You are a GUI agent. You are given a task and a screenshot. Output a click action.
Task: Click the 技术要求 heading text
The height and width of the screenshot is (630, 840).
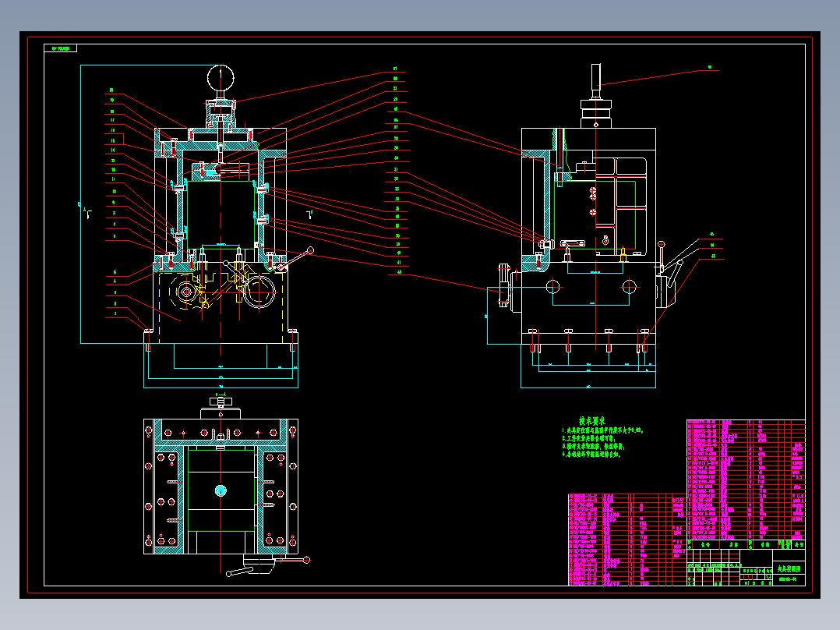[592, 421]
